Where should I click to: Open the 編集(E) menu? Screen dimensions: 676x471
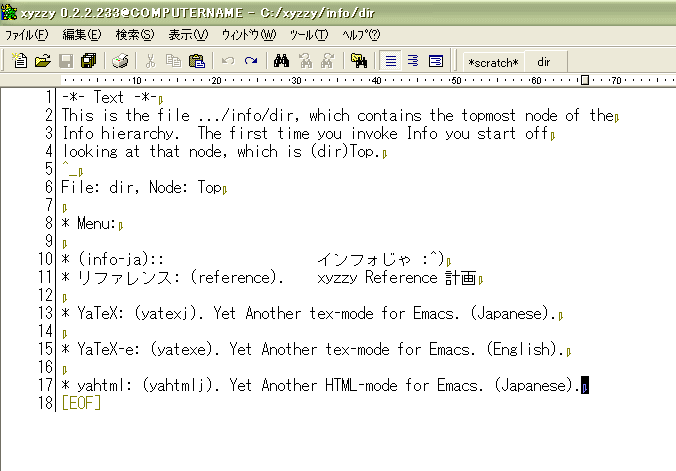[x=80, y=34]
